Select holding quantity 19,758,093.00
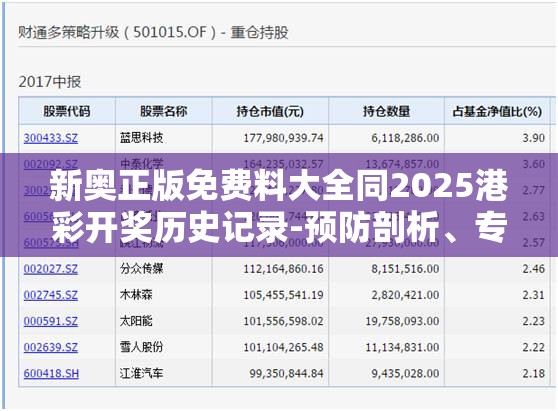The height and width of the screenshot is (411, 558). (402, 321)
